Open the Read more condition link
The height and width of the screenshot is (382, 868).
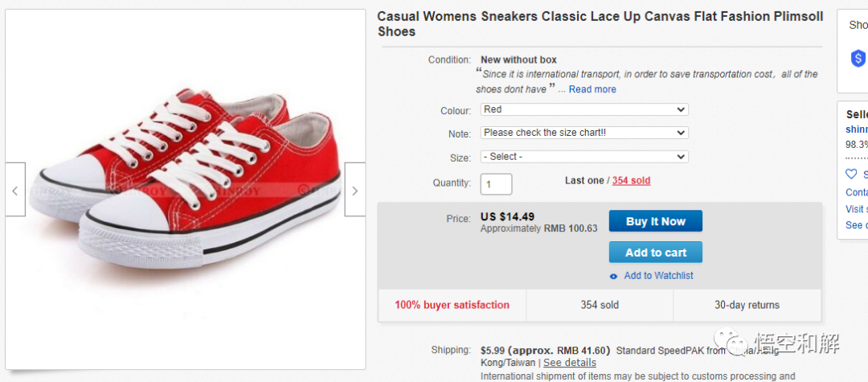(592, 89)
